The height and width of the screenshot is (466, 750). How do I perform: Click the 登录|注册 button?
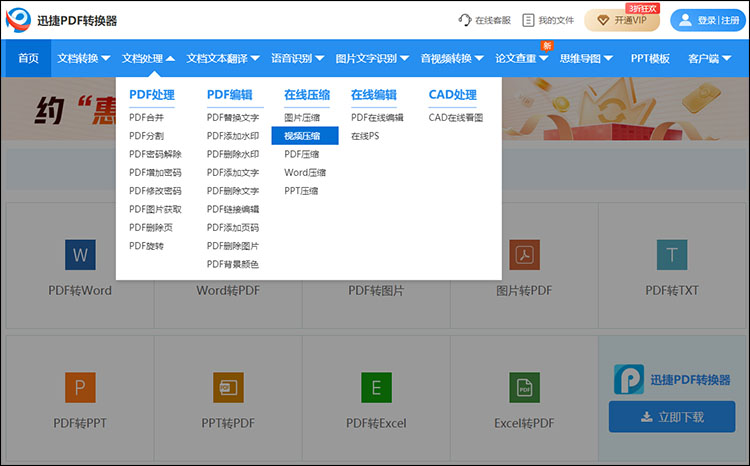(x=709, y=20)
